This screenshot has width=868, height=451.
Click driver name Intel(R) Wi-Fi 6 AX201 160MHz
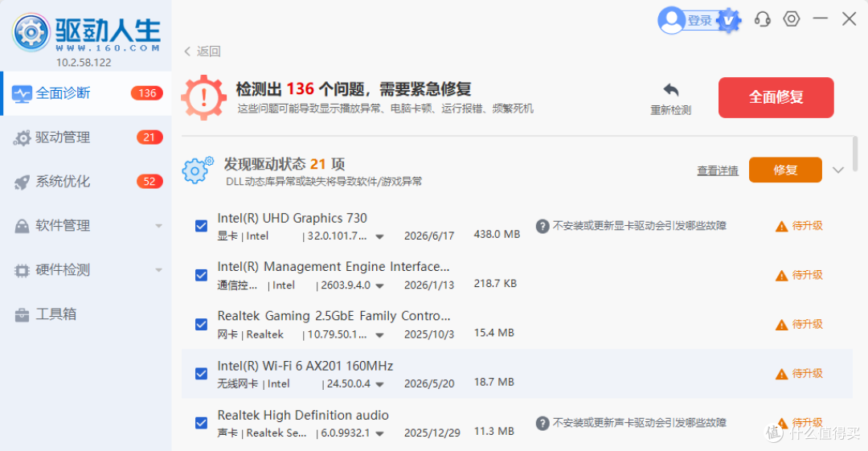pos(305,367)
